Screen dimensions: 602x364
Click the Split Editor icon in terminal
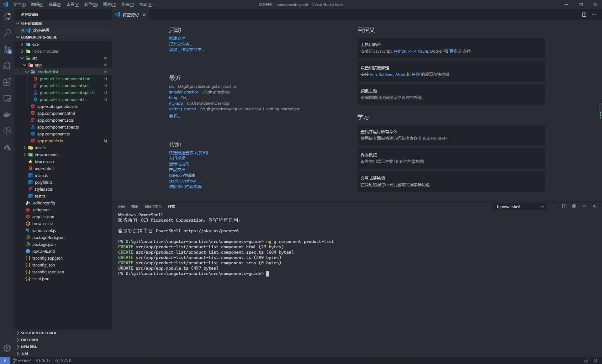(x=564, y=207)
